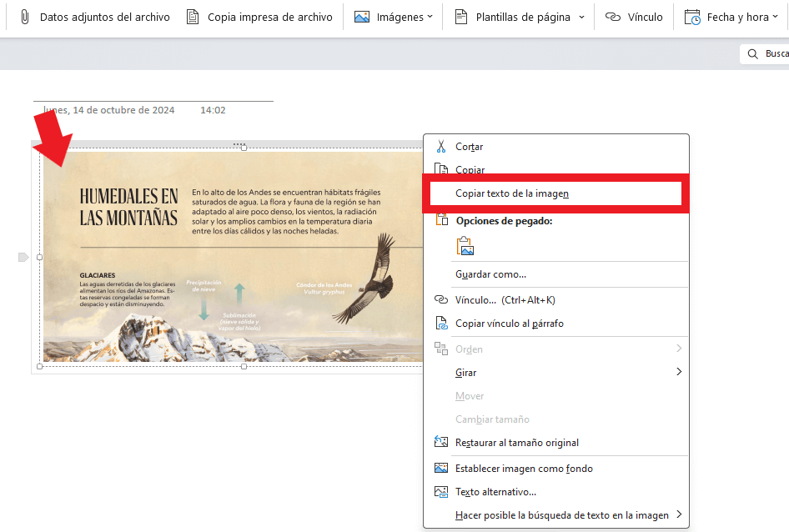
Task: Click the Fecha y hora calendar clock icon
Action: click(692, 18)
